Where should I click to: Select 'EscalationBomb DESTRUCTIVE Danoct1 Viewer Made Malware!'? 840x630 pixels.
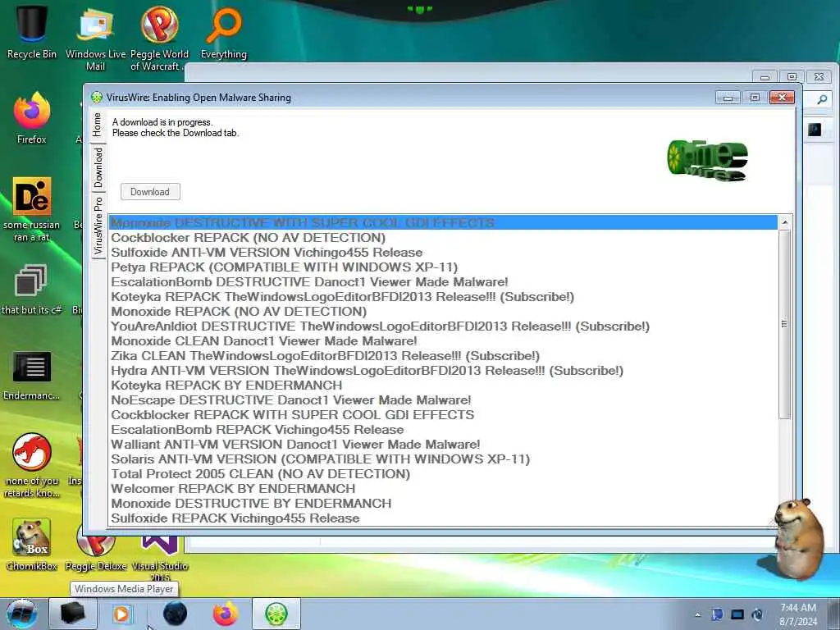(x=442, y=282)
